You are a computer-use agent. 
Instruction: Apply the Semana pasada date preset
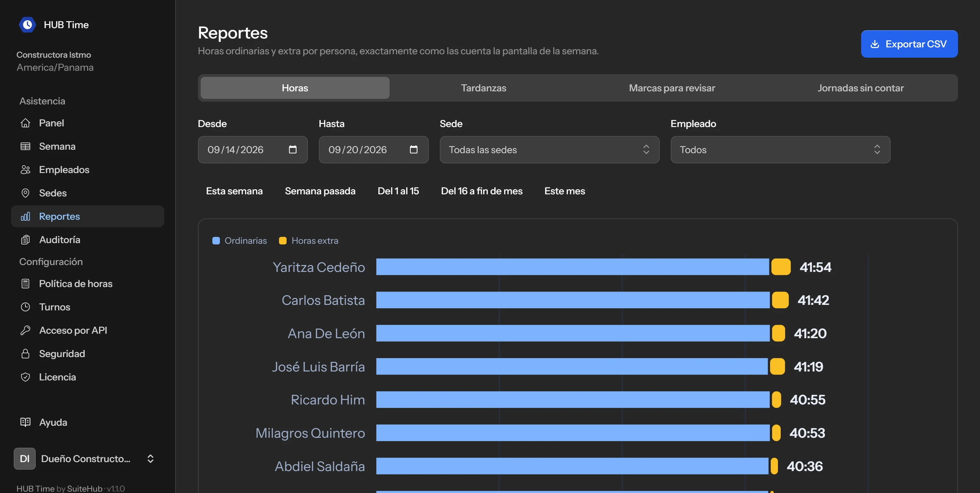pos(320,191)
